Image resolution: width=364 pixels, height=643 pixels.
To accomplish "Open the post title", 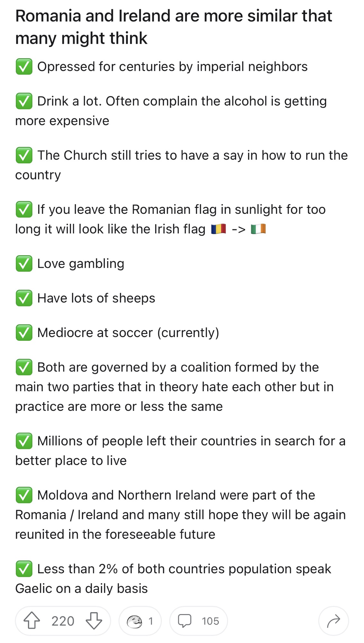I will click(x=173, y=26).
